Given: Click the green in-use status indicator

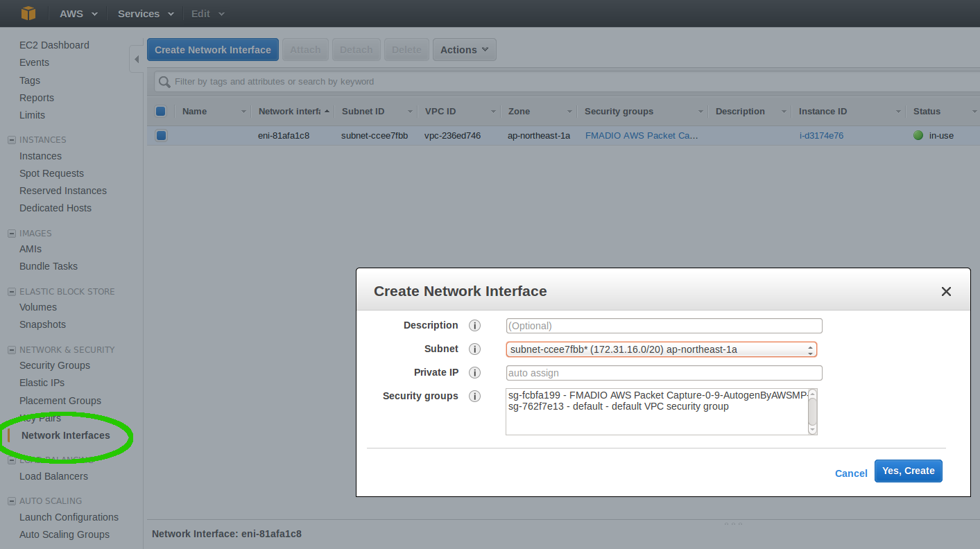Looking at the screenshot, I should tap(919, 135).
